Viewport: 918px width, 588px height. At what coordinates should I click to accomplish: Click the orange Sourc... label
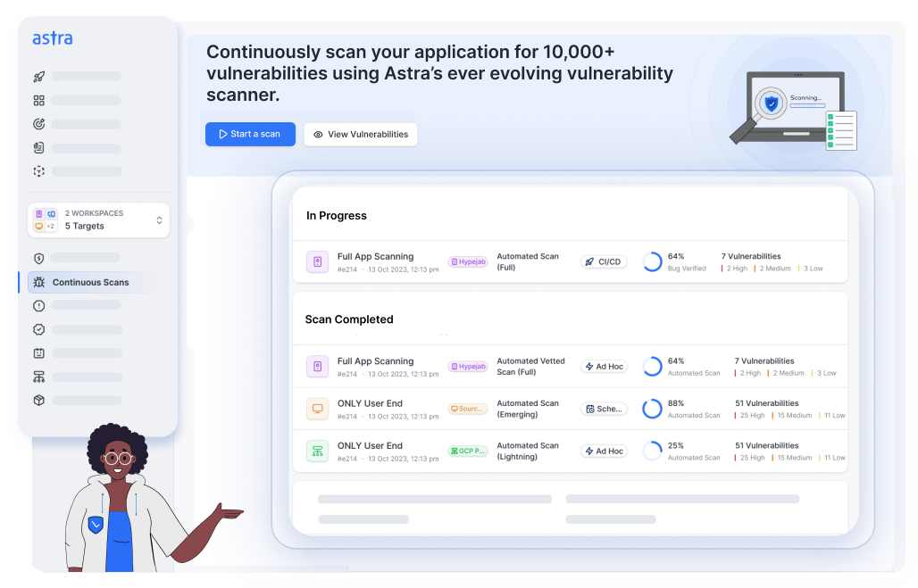[x=468, y=409]
